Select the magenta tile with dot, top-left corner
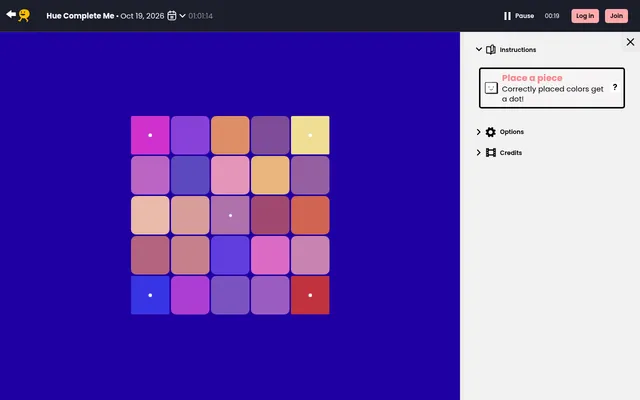The width and height of the screenshot is (640, 400). tap(150, 135)
